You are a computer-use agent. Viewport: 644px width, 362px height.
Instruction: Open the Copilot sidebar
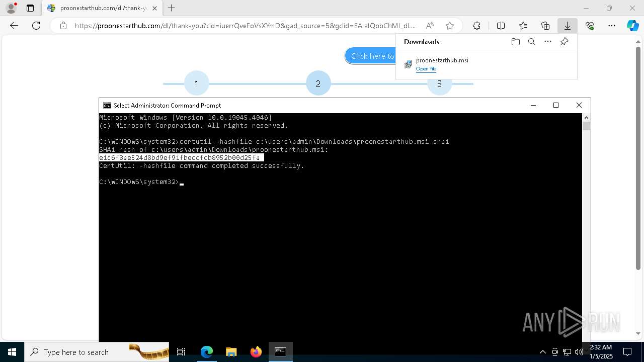(632, 26)
